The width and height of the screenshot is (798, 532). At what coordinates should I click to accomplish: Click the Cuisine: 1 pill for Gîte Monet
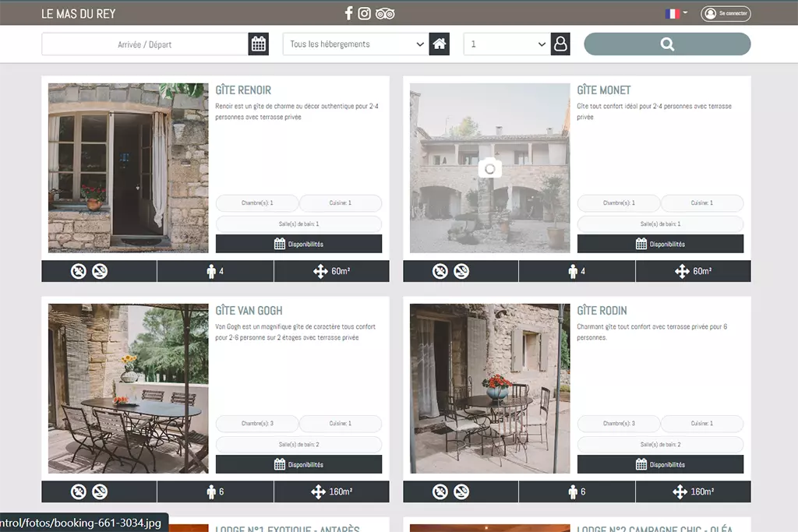click(702, 203)
